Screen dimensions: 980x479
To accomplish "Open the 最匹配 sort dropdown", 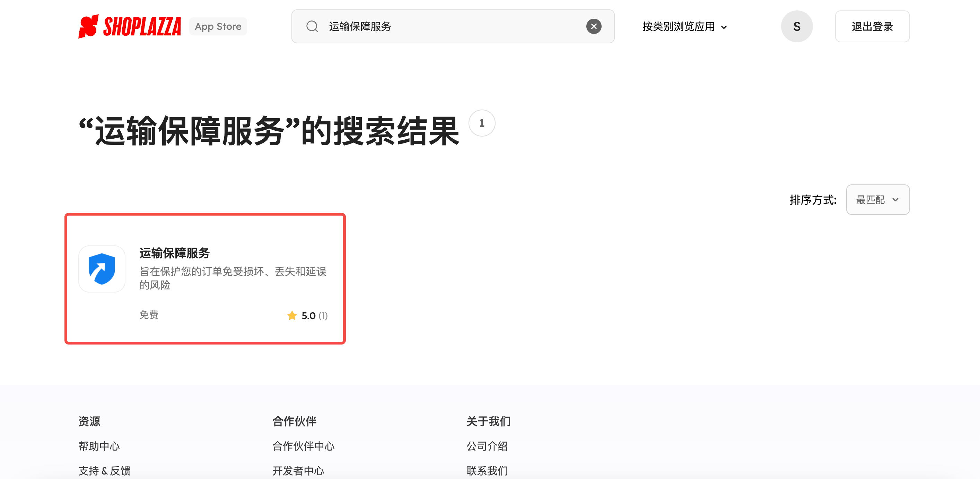I will [x=878, y=200].
